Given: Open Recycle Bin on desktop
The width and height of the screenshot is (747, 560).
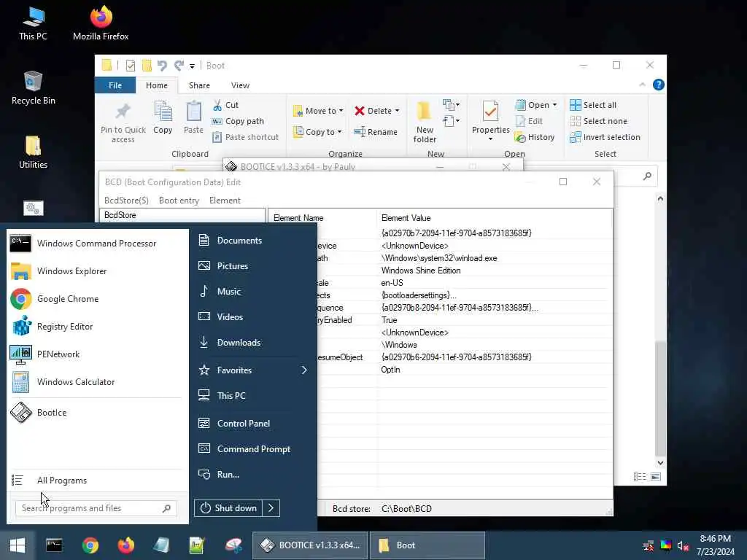Looking at the screenshot, I should pos(33,87).
